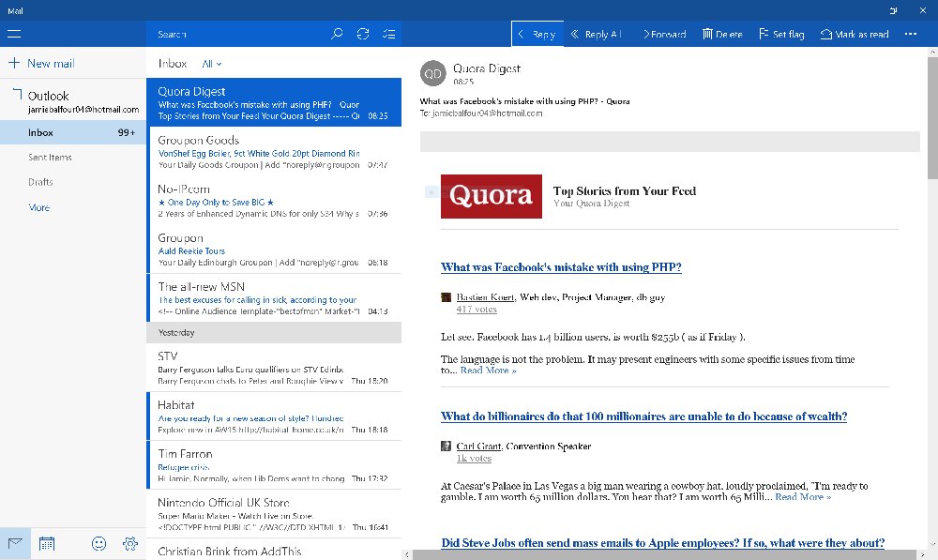This screenshot has height=560, width=938.
Task: Switch to the Sent Items folder
Action: pyautogui.click(x=52, y=157)
